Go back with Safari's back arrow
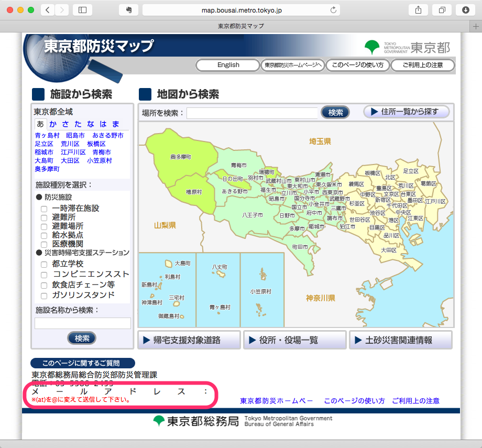This screenshot has width=482, height=448. [x=48, y=10]
